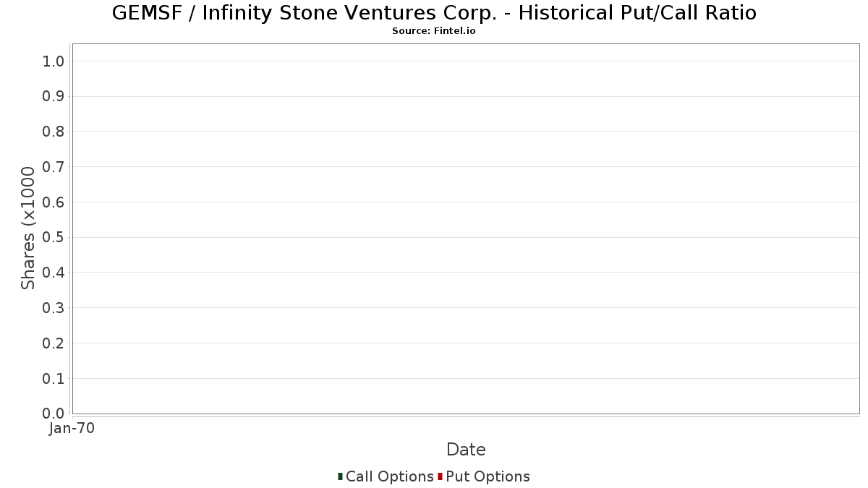Image resolution: width=868 pixels, height=488 pixels.
Task: Click the 0.7 y-axis tick label
Action: tap(54, 167)
